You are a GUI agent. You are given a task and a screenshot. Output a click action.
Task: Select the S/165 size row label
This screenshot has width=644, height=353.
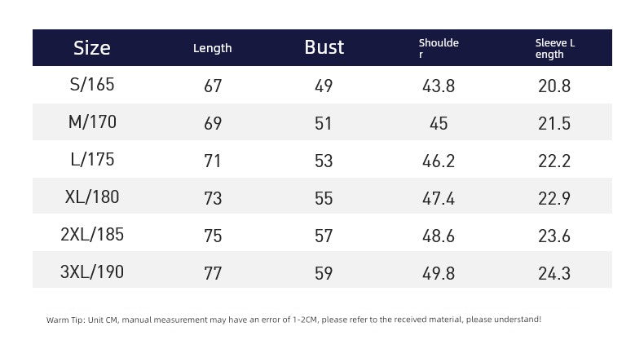pyautogui.click(x=92, y=85)
